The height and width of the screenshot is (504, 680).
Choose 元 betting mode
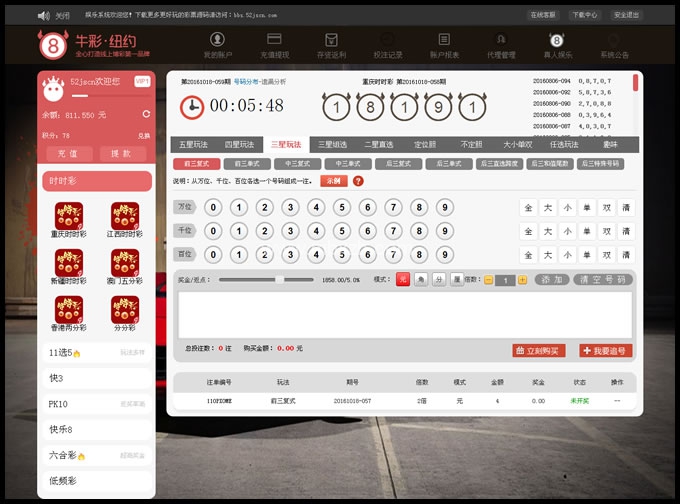click(x=403, y=279)
